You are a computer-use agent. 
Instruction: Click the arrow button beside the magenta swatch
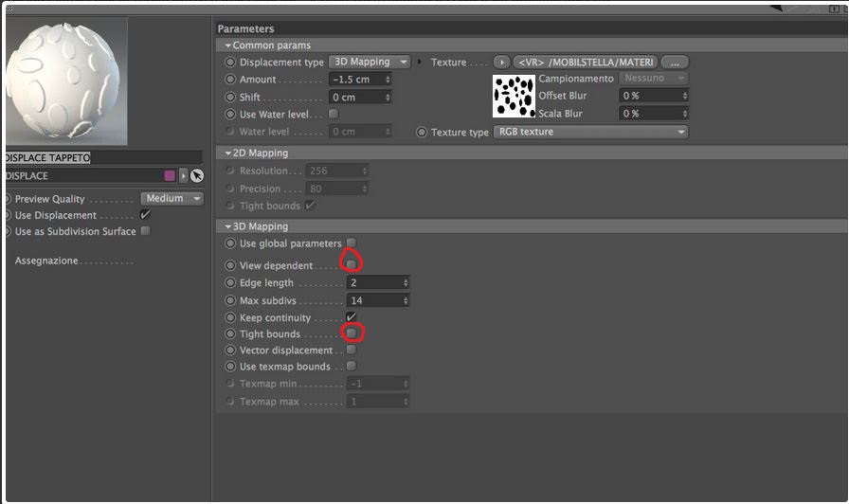tap(184, 175)
